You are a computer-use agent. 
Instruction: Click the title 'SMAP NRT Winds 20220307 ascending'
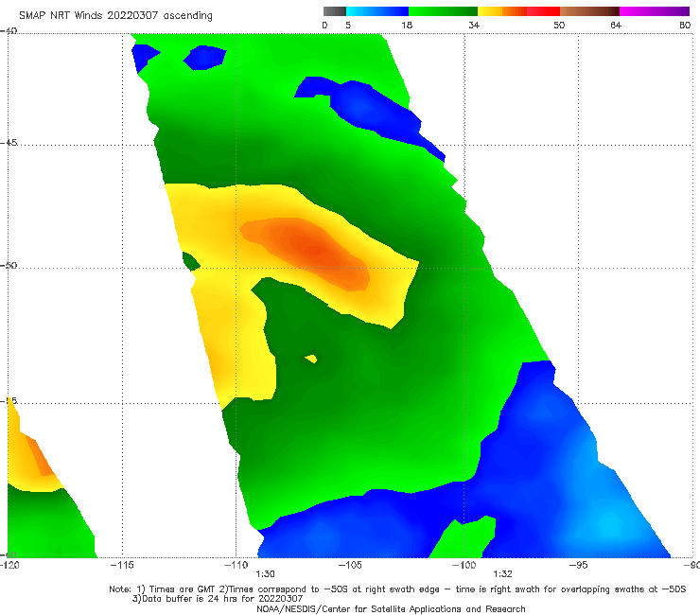click(x=115, y=15)
